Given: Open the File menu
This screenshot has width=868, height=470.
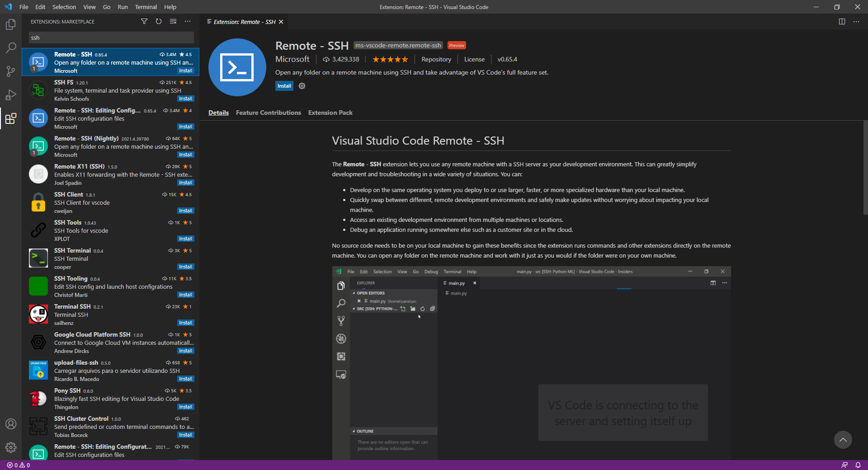Looking at the screenshot, I should point(24,7).
